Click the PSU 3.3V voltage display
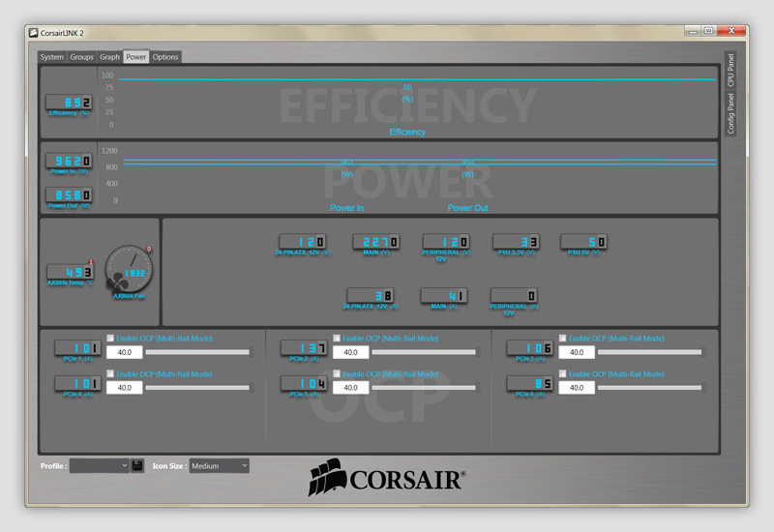The width and height of the screenshot is (774, 532). click(x=516, y=242)
